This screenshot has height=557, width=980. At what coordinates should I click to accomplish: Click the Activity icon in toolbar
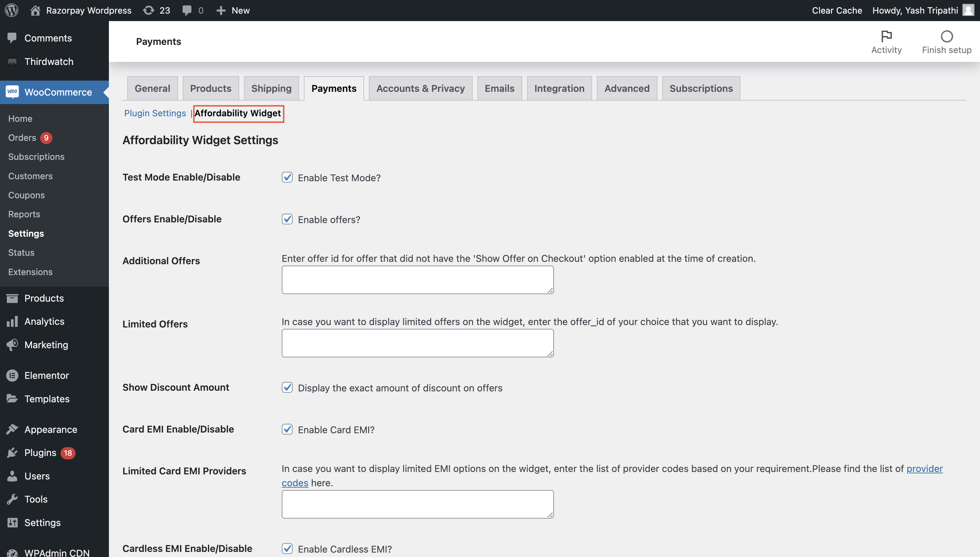886,35
